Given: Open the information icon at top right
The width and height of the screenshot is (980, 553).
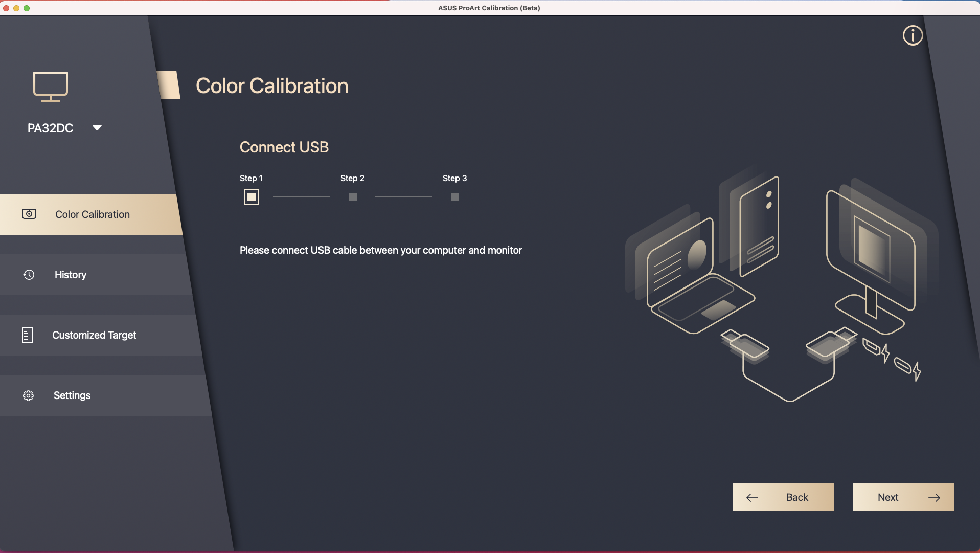Looking at the screenshot, I should click(913, 35).
